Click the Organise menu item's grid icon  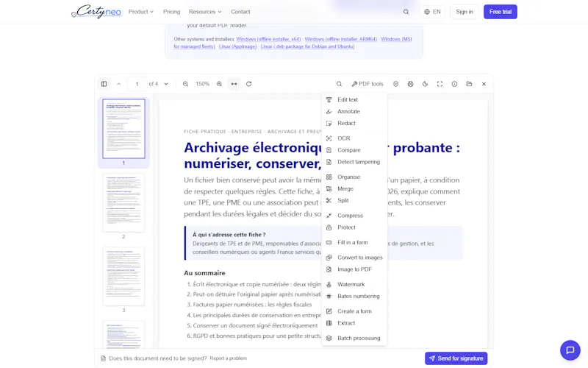[329, 177]
